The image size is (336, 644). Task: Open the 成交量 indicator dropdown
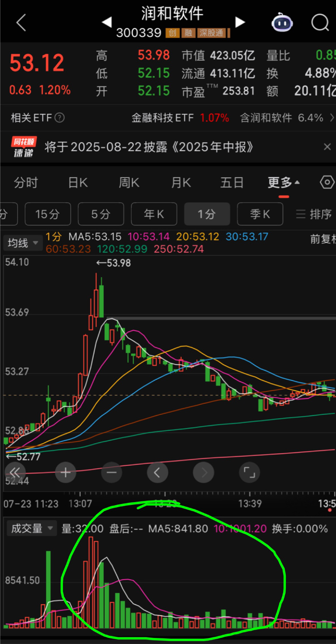click(x=31, y=528)
